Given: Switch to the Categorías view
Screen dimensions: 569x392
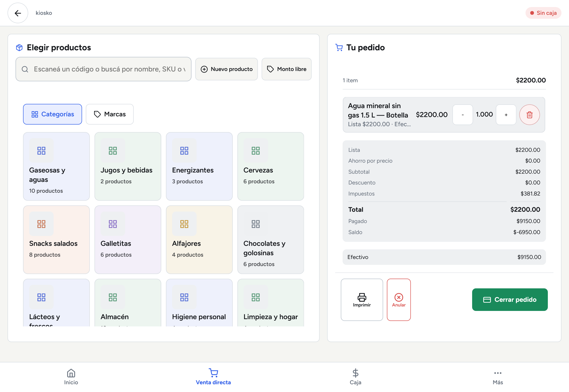Looking at the screenshot, I should [53, 114].
